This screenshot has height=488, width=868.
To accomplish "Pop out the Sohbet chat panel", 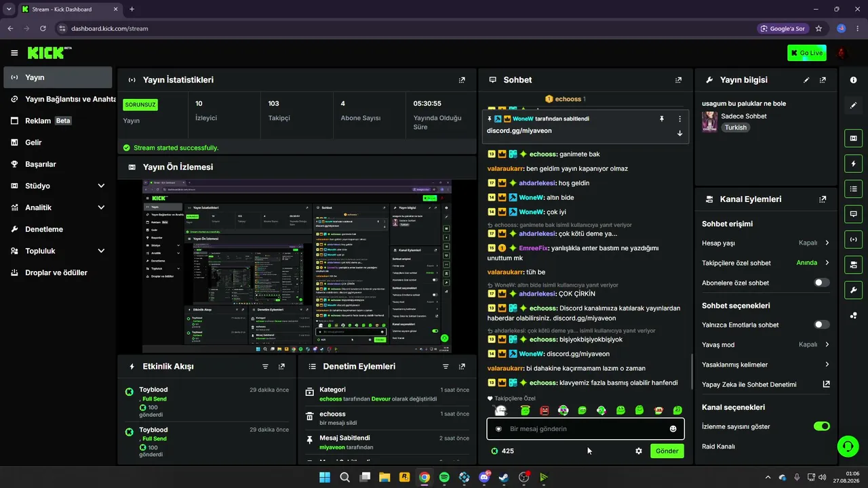I will [x=678, y=80].
